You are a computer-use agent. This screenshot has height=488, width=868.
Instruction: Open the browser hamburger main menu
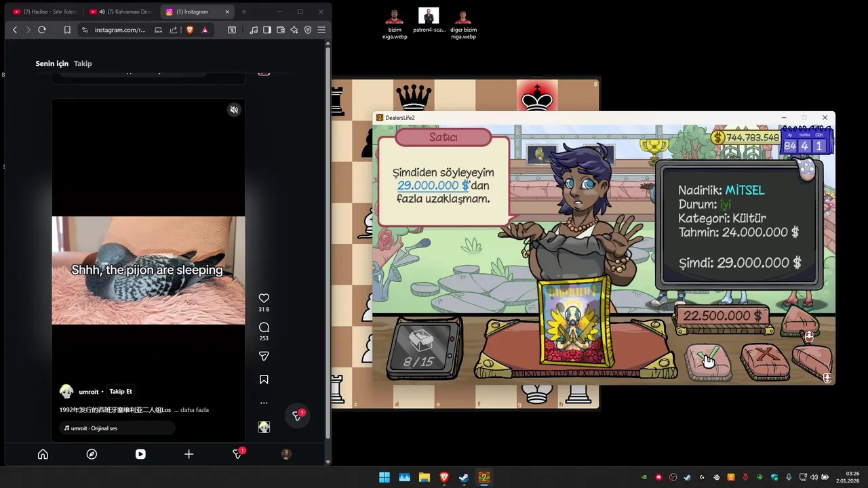(x=321, y=30)
